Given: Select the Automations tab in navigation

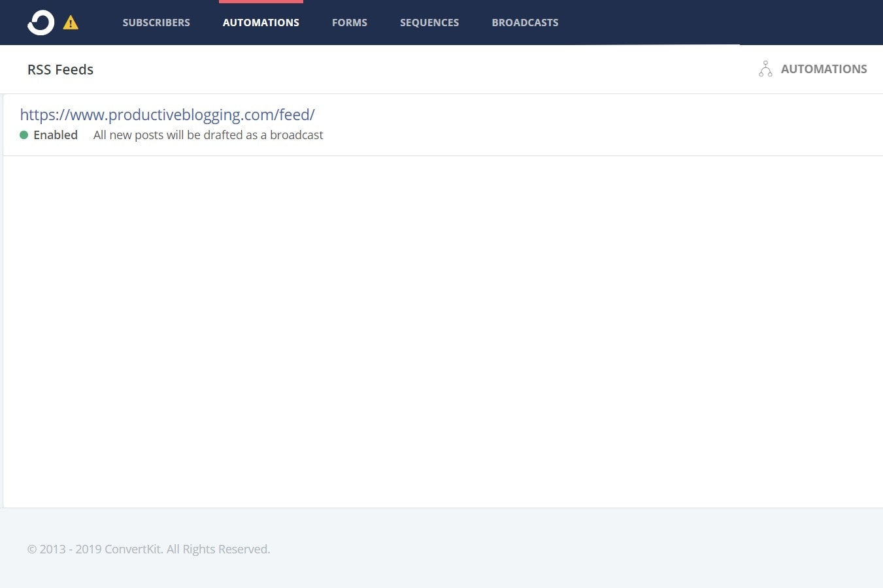Looking at the screenshot, I should (x=261, y=22).
